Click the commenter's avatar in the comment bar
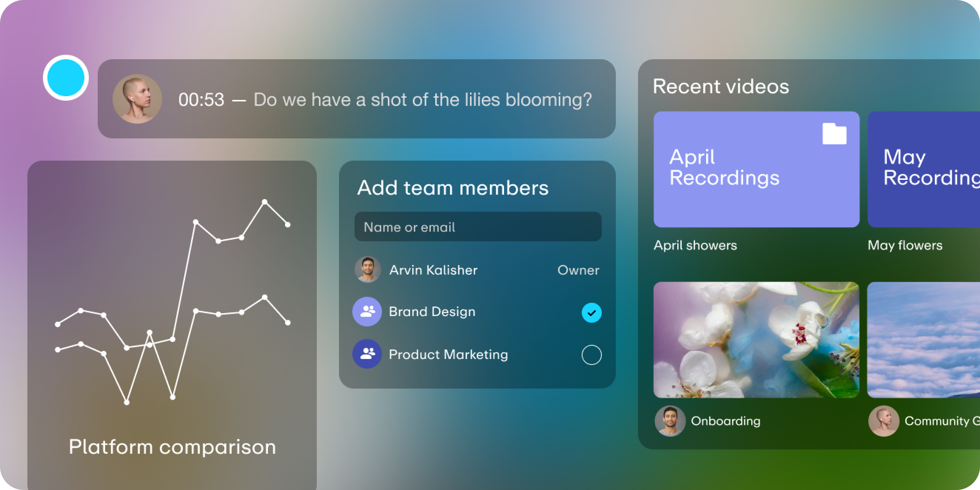The width and height of the screenshot is (980, 490). (137, 99)
